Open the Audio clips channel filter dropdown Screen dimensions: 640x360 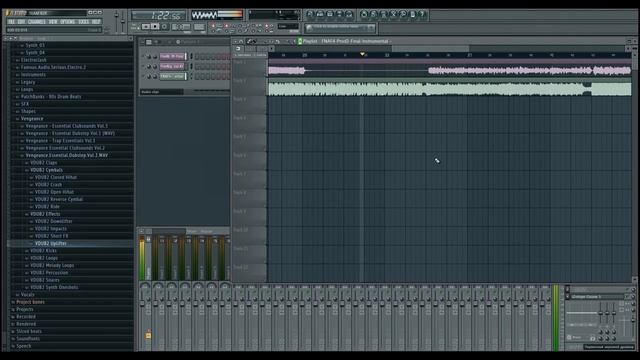pos(162,92)
